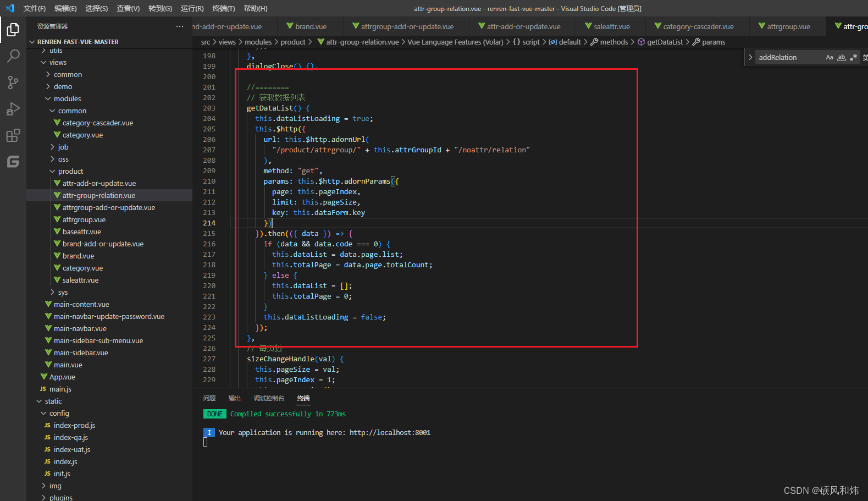
Task: Open the 编辑(E) menu
Action: [x=65, y=8]
